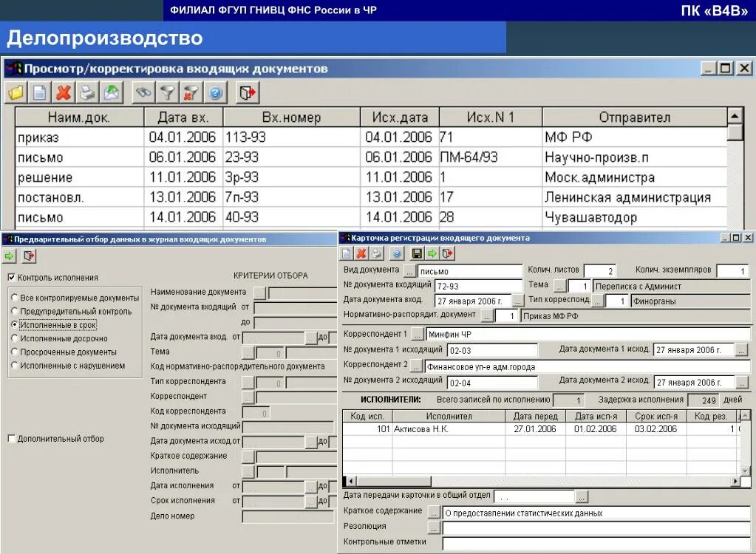Click the ПМ-64/93 outgoing number cell

coord(491,157)
